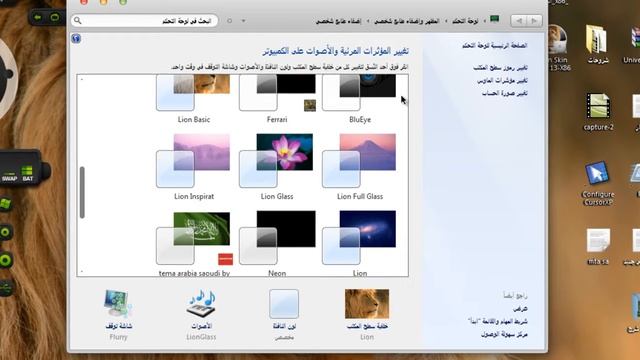Image resolution: width=640 pixels, height=360 pixels.
Task: Open مركز سهولة الوصول link
Action: click(504, 334)
